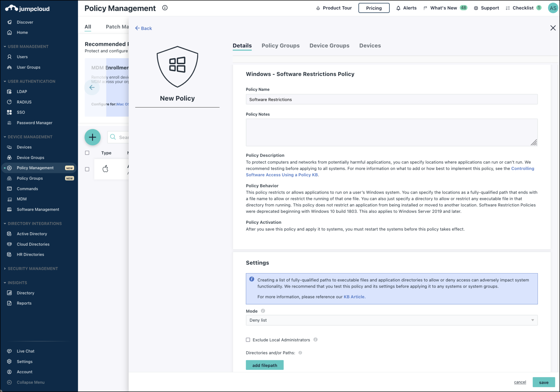Viewport: 560px width, 392px height.
Task: Select Policy Management in the sidebar
Action: tap(35, 168)
